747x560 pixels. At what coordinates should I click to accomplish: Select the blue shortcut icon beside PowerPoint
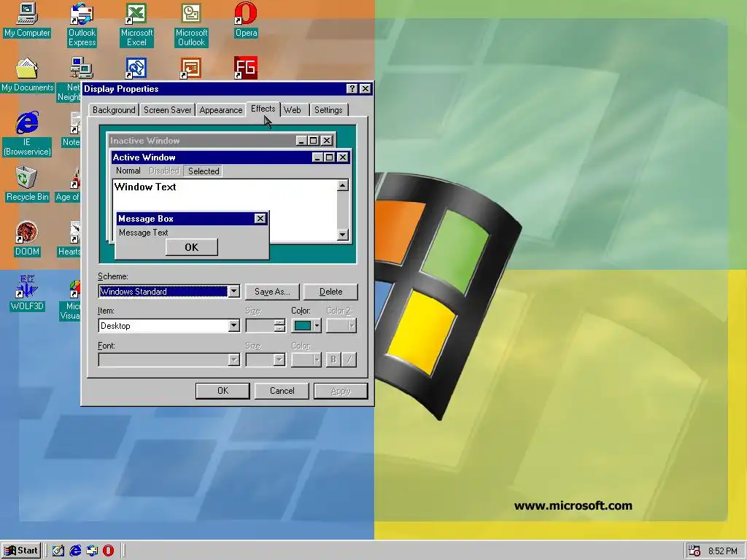tap(136, 68)
